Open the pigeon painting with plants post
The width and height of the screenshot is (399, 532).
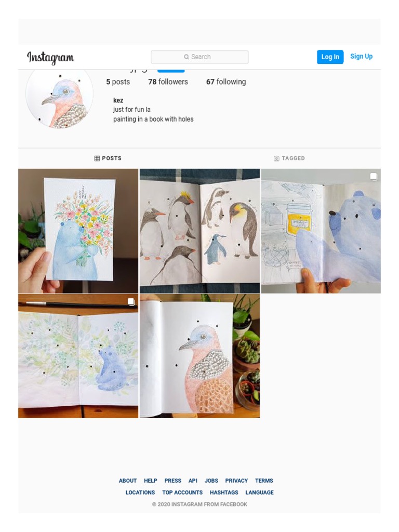pos(200,356)
